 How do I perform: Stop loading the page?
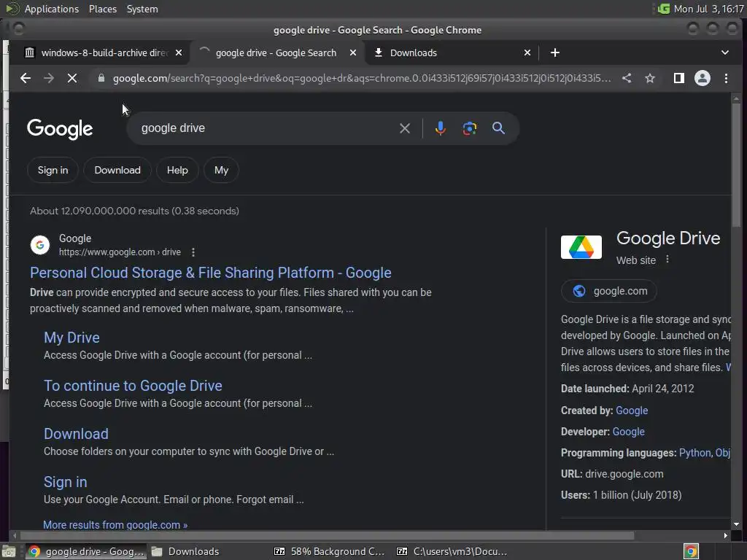coord(72,78)
